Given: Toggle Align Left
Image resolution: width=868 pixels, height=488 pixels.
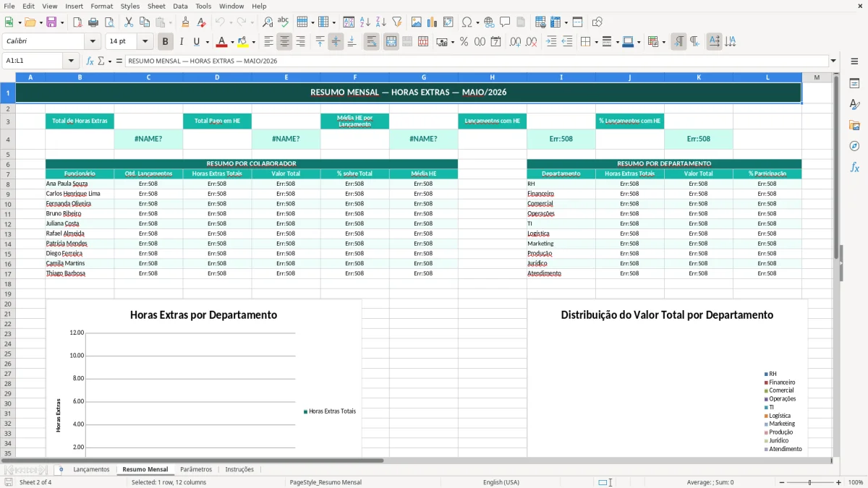Looking at the screenshot, I should pos(269,42).
